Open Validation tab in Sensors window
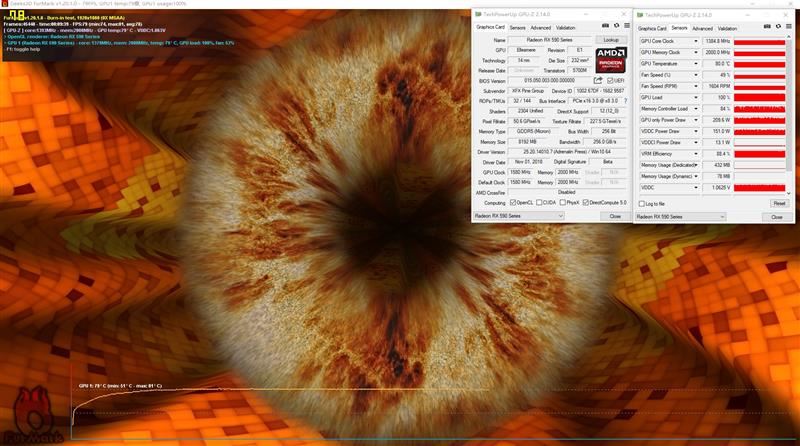Image resolution: width=800 pixels, height=446 pixels. click(727, 29)
